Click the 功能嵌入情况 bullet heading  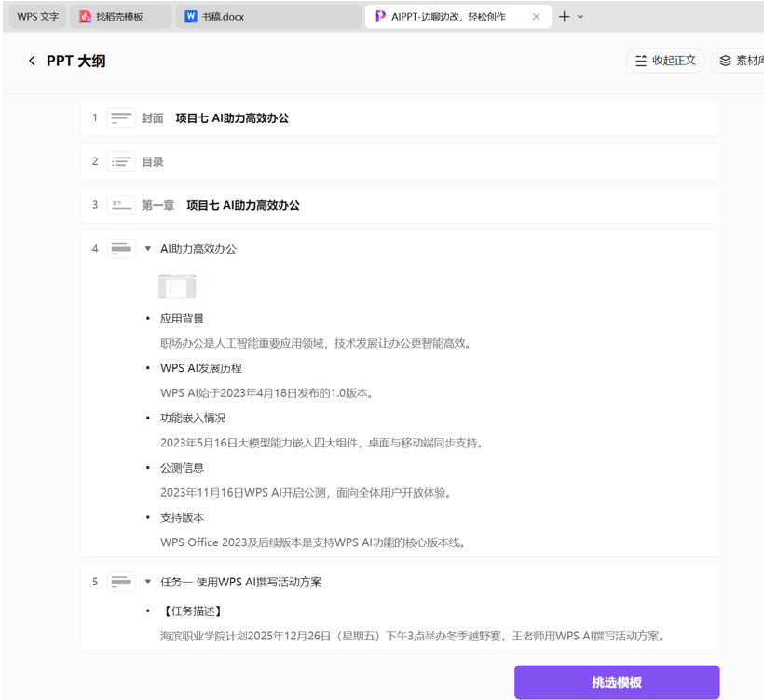(193, 419)
